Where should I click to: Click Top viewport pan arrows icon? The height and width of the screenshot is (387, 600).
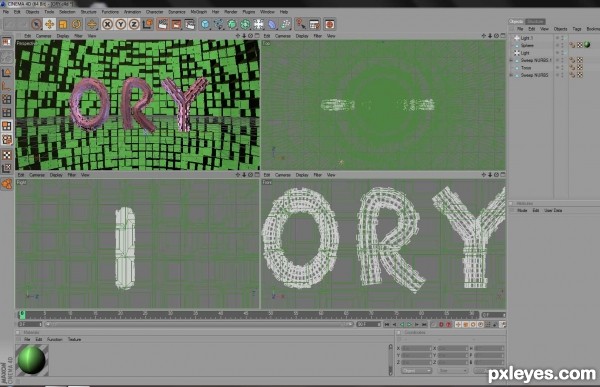pos(483,36)
